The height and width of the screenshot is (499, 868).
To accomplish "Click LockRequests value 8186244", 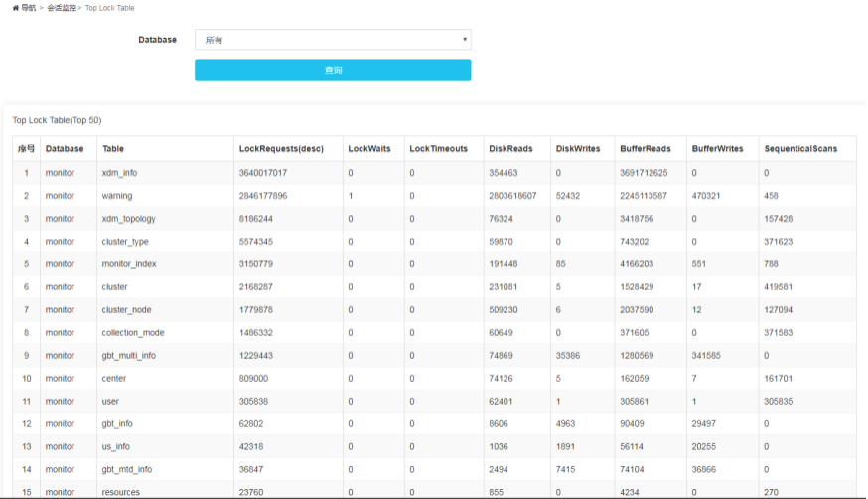I will [x=256, y=219].
